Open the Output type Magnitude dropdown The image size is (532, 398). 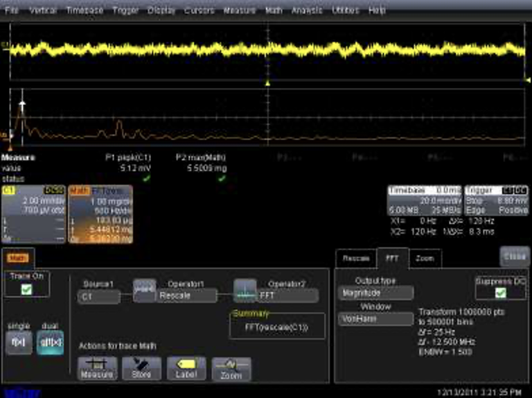375,293
